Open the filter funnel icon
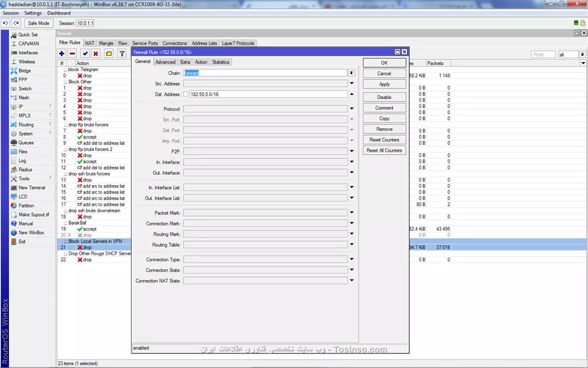588x368 pixels. point(122,53)
